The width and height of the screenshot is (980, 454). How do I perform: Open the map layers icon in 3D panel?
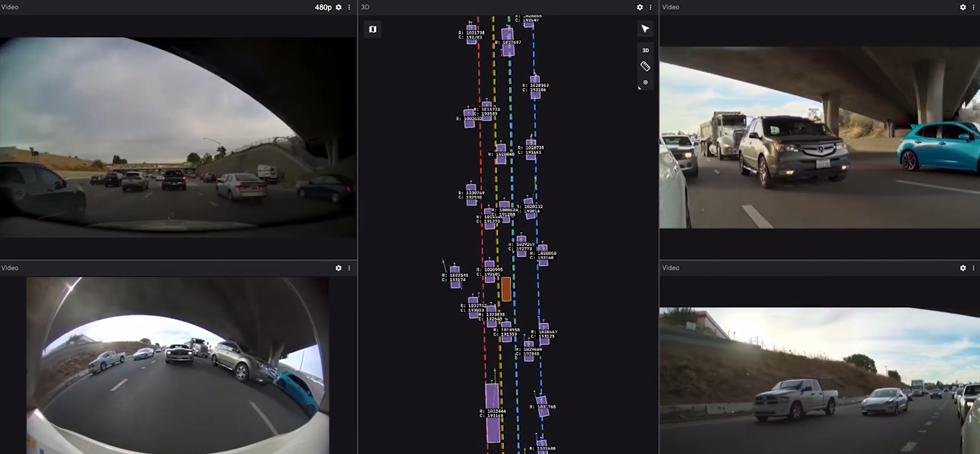tap(372, 29)
